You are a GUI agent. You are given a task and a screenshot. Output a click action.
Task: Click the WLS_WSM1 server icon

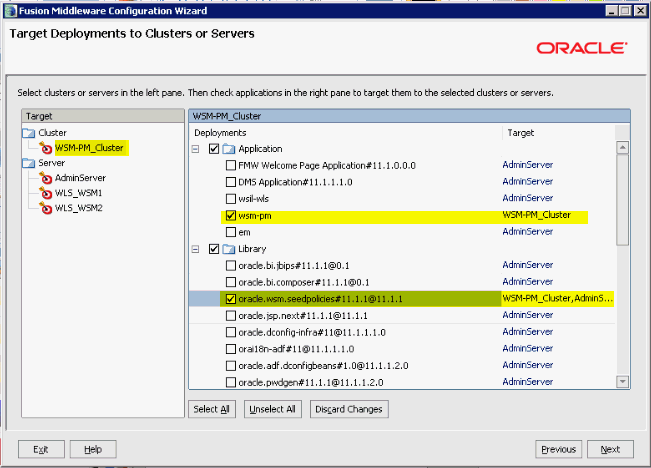pos(46,193)
